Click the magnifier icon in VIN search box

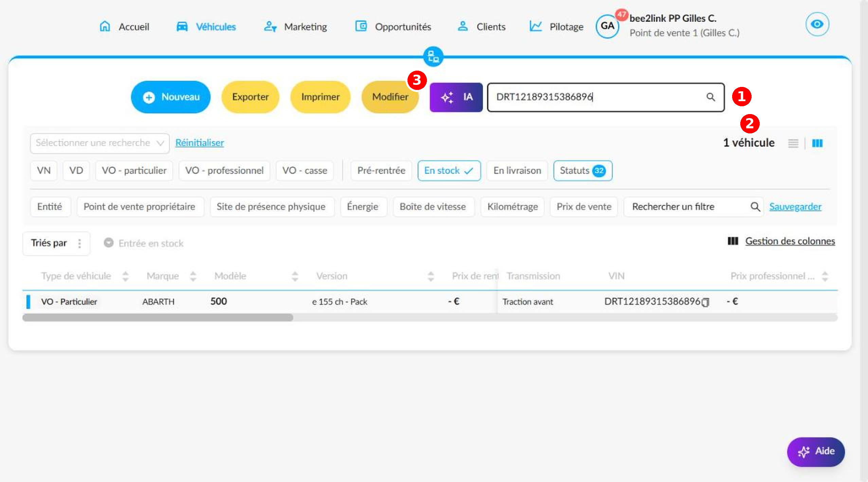[710, 97]
